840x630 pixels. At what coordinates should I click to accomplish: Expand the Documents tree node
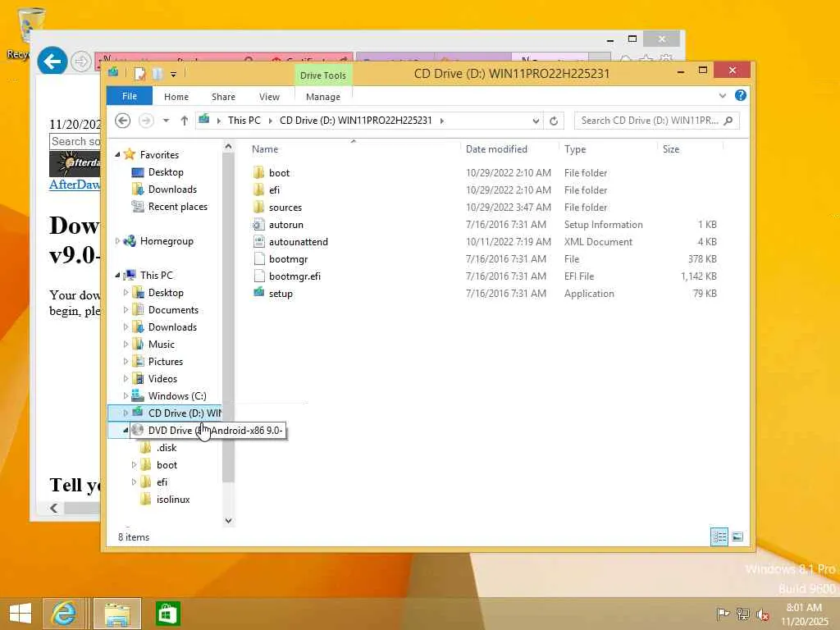click(126, 309)
